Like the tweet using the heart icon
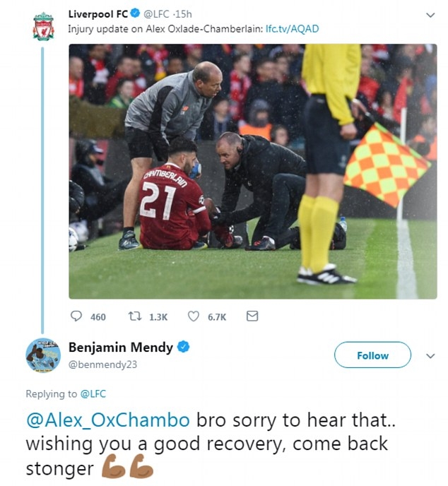Viewport: 448px width, 486px height. pyautogui.click(x=193, y=317)
